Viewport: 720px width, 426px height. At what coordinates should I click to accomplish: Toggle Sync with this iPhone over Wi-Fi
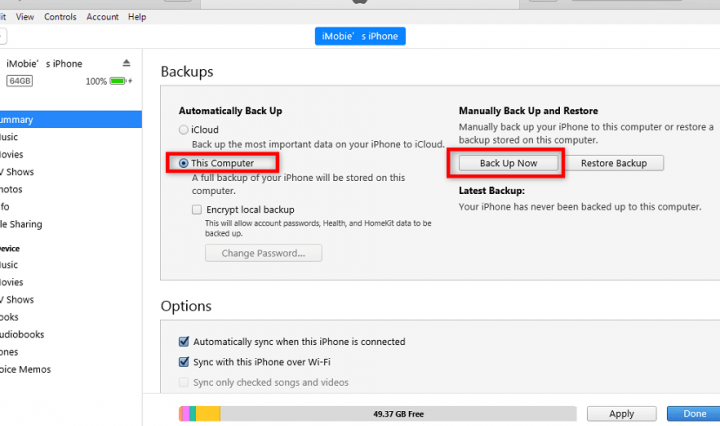184,362
